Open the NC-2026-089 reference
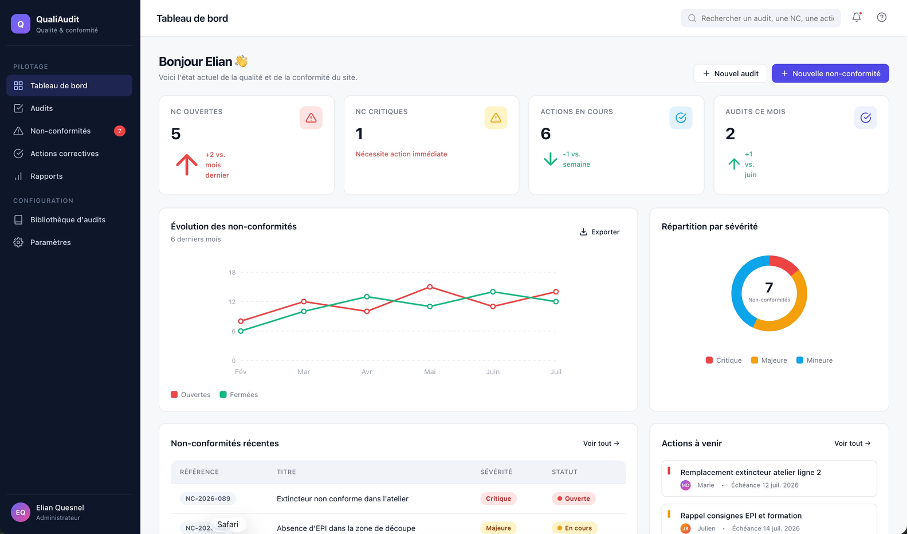 pyautogui.click(x=208, y=498)
